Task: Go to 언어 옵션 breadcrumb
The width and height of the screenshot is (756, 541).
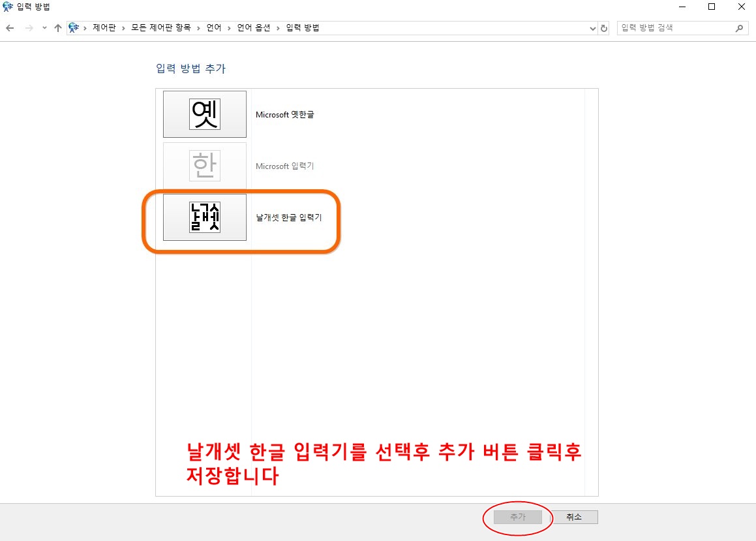Action: click(254, 27)
